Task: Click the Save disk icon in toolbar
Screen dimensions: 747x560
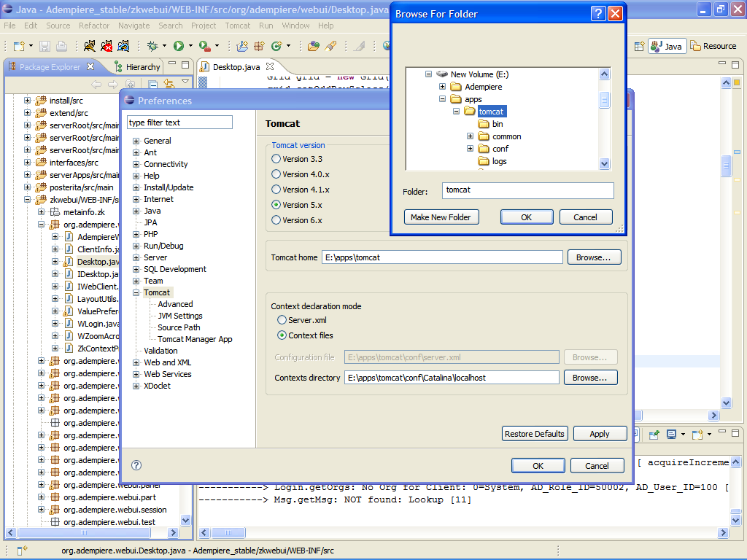Action: coord(44,46)
